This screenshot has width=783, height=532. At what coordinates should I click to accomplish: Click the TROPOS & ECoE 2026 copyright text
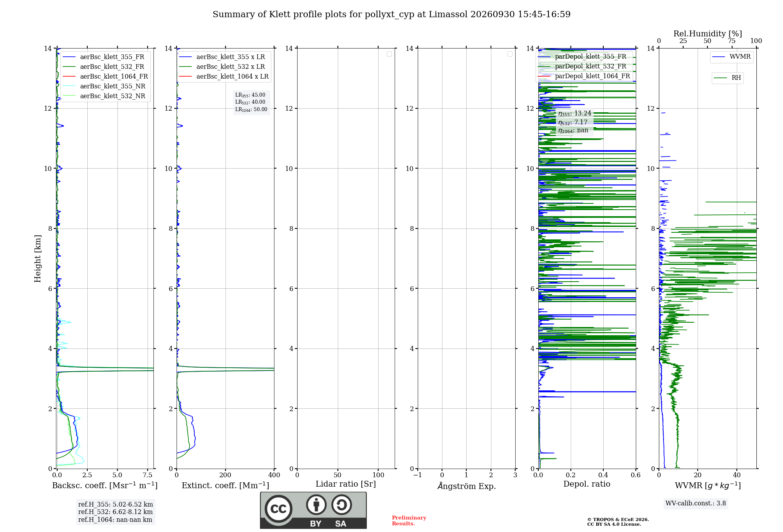(x=618, y=519)
